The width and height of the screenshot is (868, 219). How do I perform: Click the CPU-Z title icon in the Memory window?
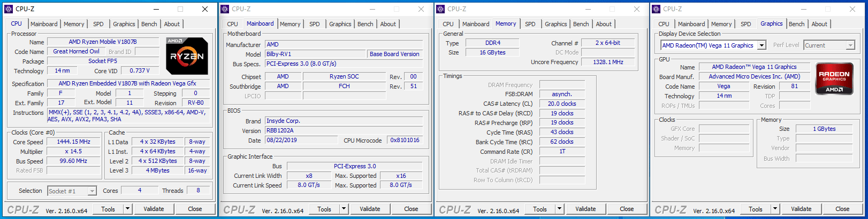click(x=441, y=9)
